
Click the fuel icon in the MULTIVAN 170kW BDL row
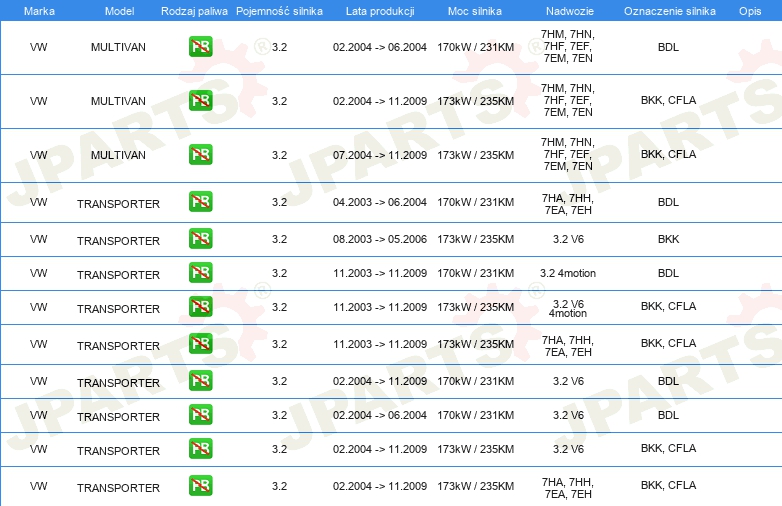[200, 47]
